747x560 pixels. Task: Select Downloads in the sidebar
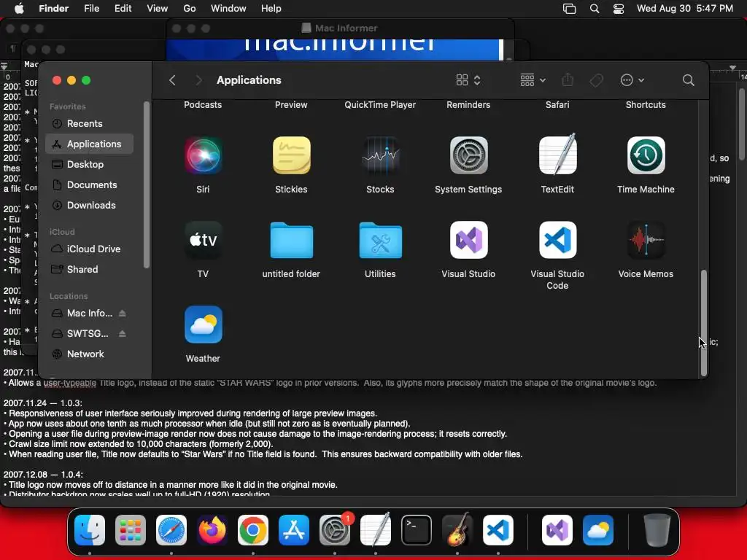[x=90, y=205]
